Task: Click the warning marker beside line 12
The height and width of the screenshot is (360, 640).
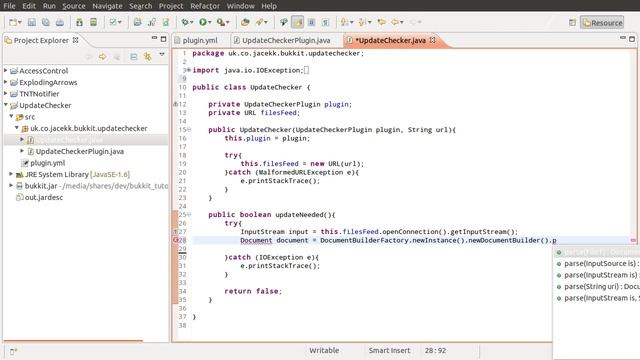Action: (x=176, y=104)
